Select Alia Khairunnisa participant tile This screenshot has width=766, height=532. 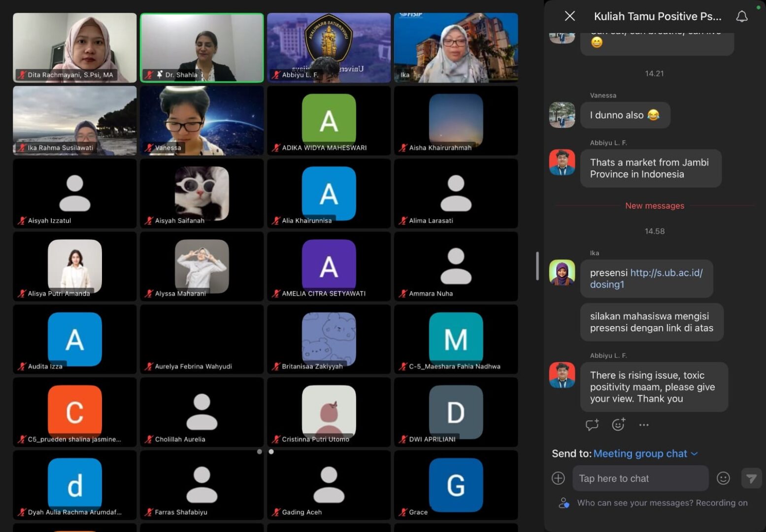pos(329,194)
